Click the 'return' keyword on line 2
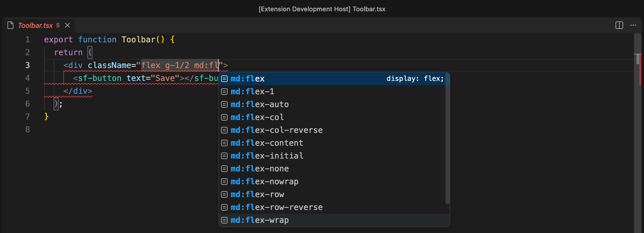644x233 pixels. pos(68,52)
